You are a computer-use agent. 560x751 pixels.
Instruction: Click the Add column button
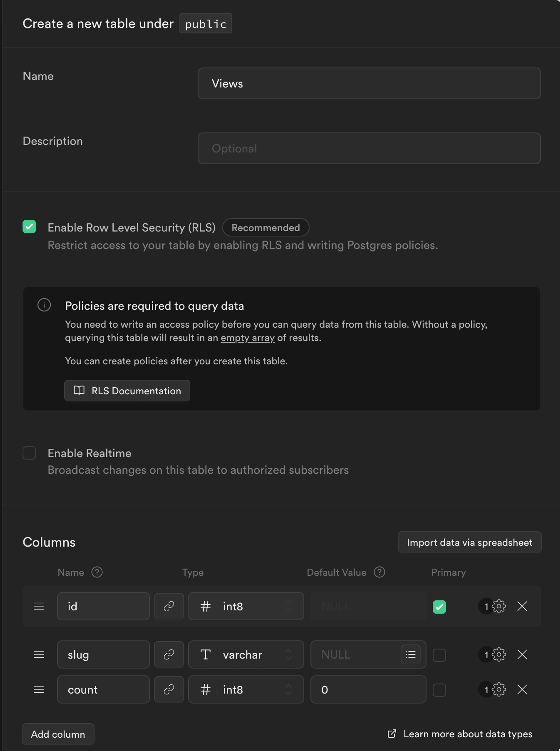(58, 734)
